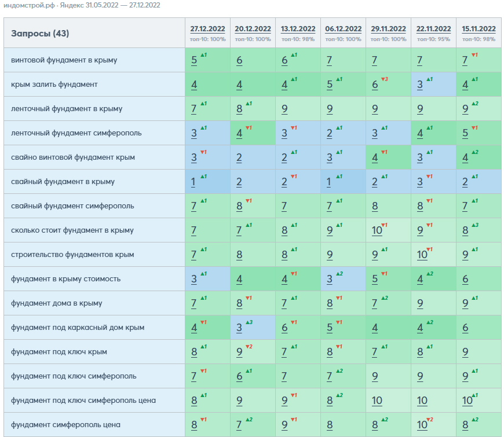504x437 pixels.
Task: Open the 27.12.2022 date column header
Action: pos(207,29)
